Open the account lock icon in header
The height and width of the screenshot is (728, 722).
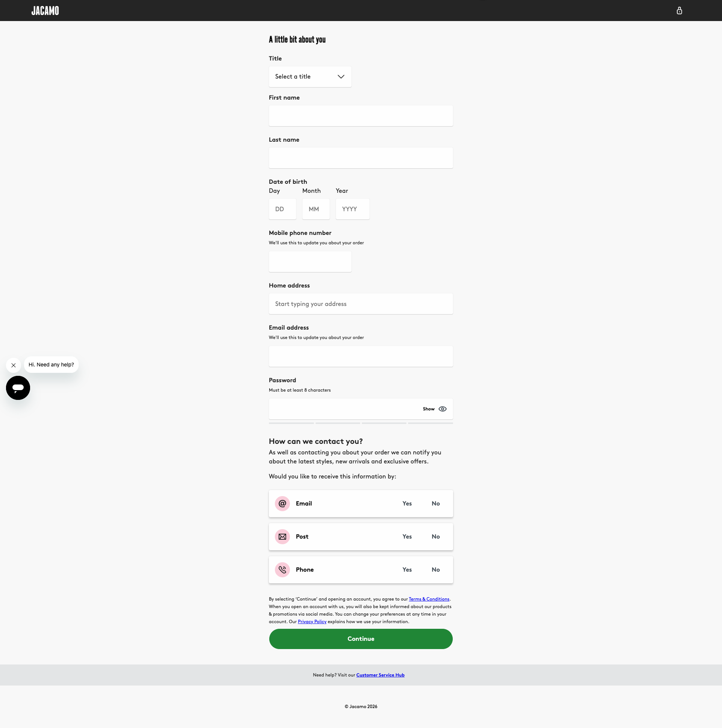pos(680,11)
